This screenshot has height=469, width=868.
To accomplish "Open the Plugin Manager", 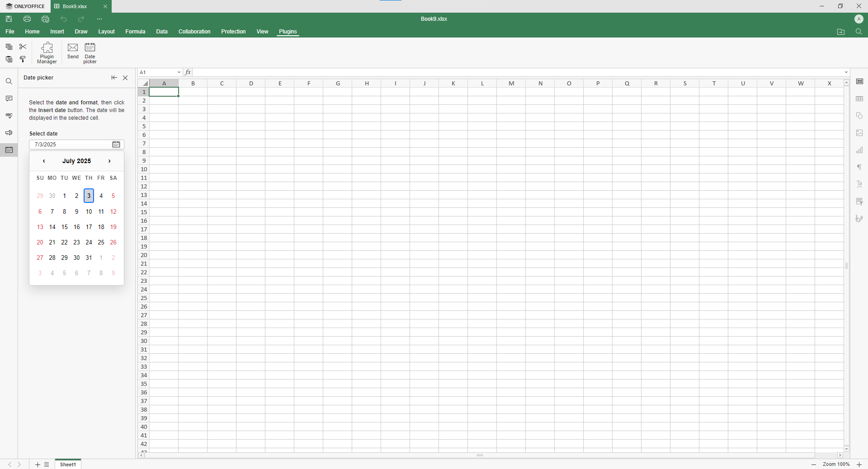I will coord(47,53).
